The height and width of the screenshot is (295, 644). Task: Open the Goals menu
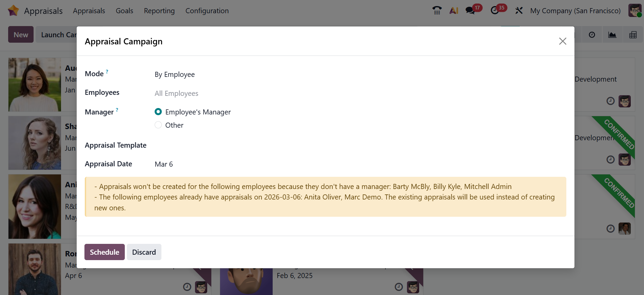click(x=124, y=11)
